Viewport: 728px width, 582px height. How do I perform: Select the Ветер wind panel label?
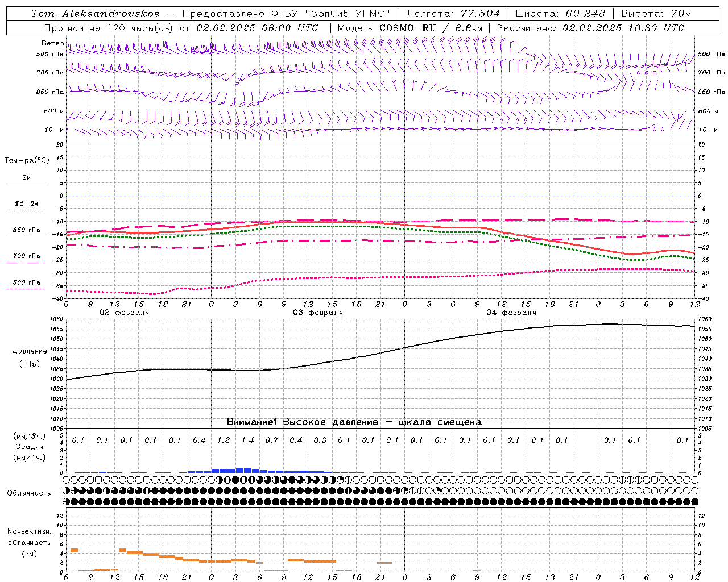pyautogui.click(x=52, y=43)
